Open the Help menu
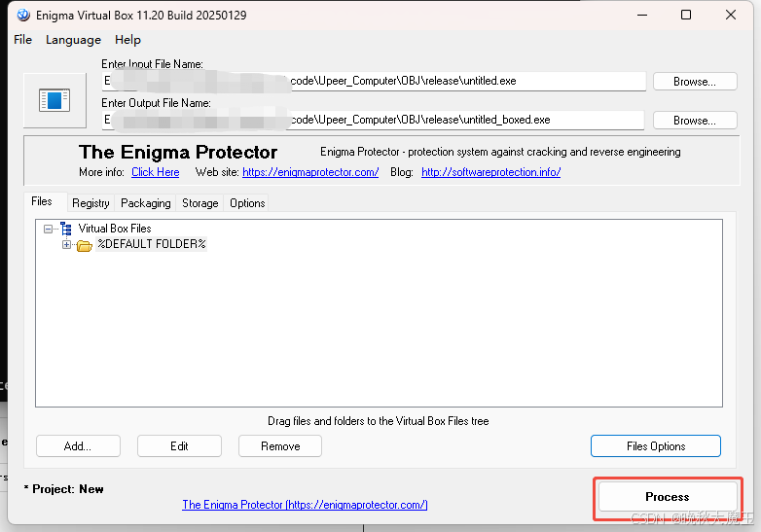This screenshot has height=532, width=761. [x=127, y=40]
